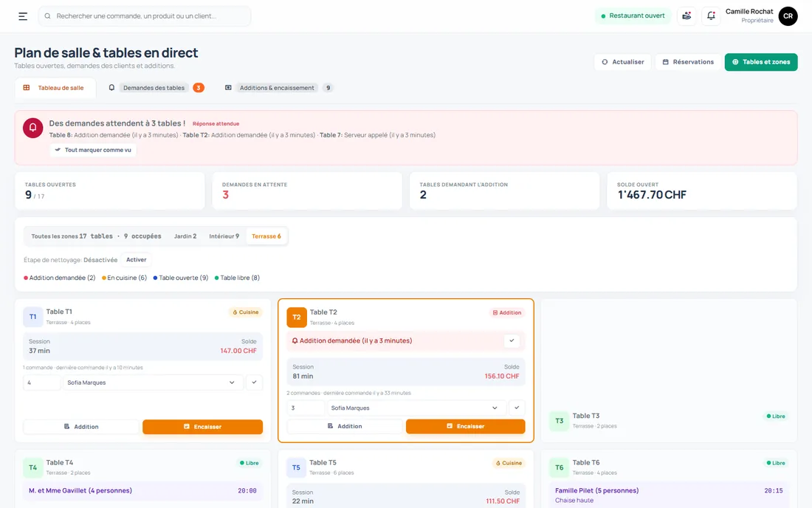Click the Restaurant ouvert status indicator

click(633, 16)
